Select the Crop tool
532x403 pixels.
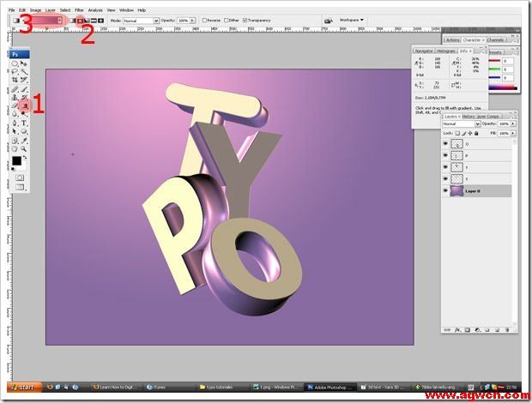coord(15,79)
